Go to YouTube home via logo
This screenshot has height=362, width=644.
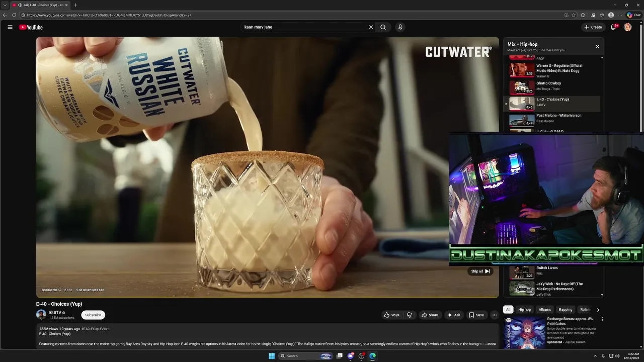pos(31,27)
